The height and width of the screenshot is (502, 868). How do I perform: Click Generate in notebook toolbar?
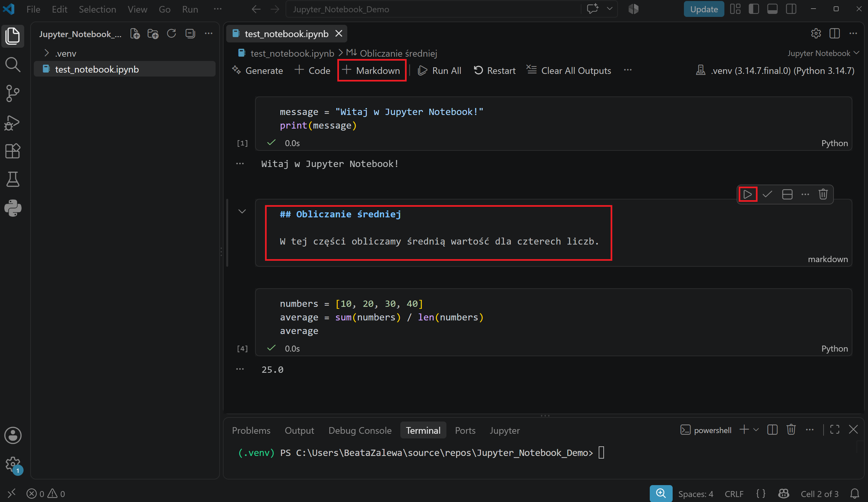(257, 71)
